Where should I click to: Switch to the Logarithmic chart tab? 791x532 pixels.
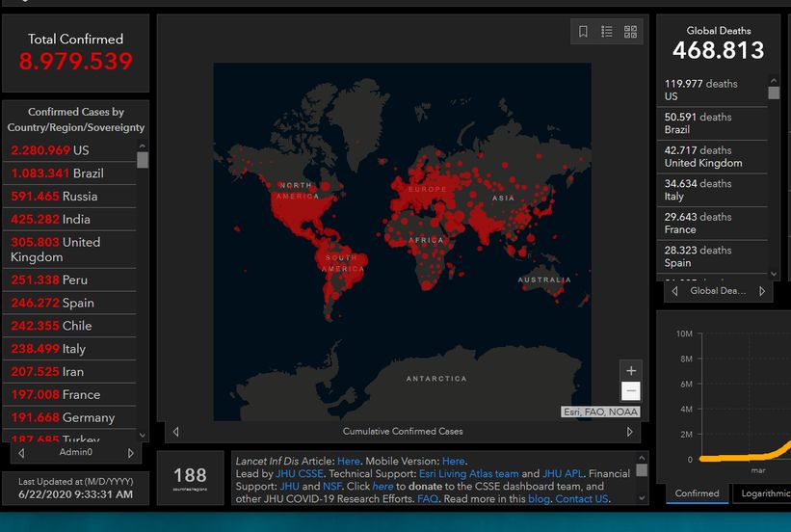click(764, 493)
